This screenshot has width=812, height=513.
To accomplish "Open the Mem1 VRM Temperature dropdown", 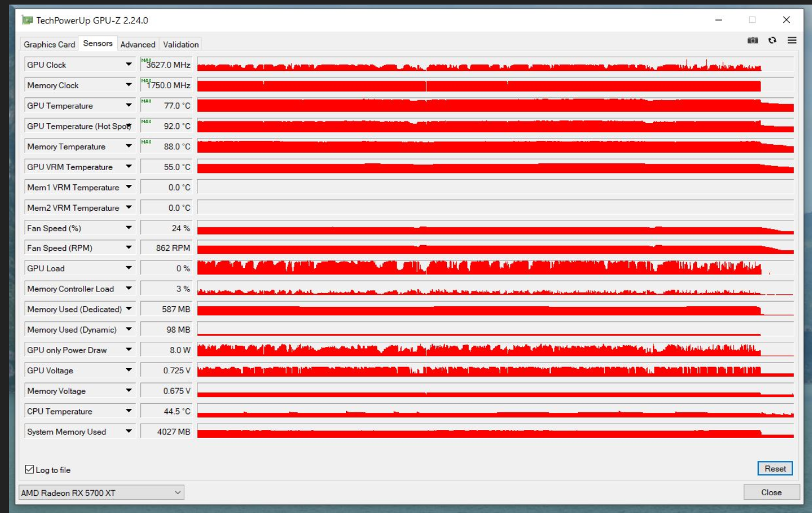I will (129, 187).
